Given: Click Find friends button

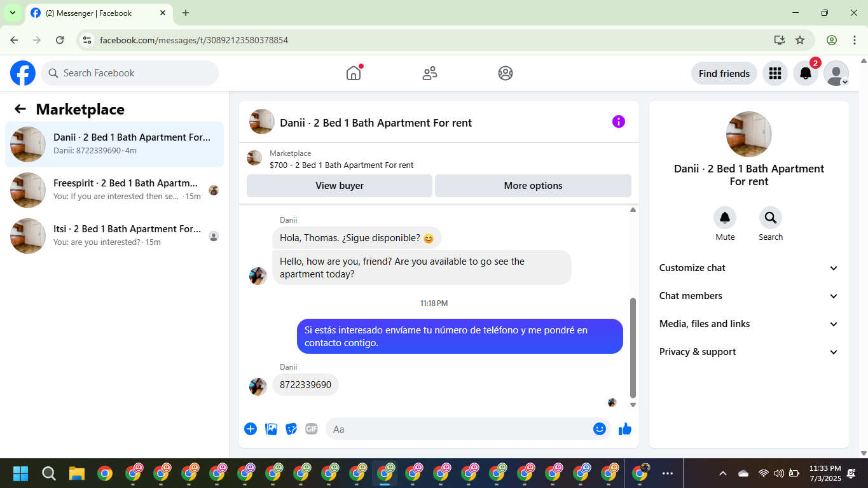Looking at the screenshot, I should 724,73.
